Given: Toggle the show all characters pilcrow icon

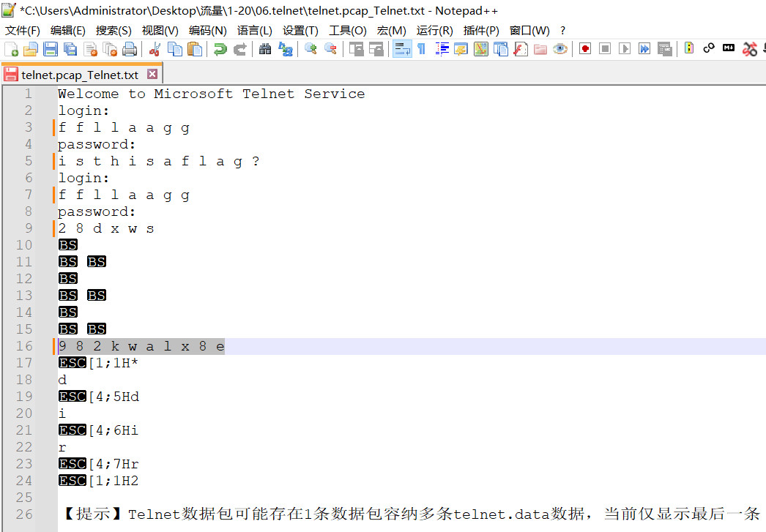Looking at the screenshot, I should coord(422,49).
